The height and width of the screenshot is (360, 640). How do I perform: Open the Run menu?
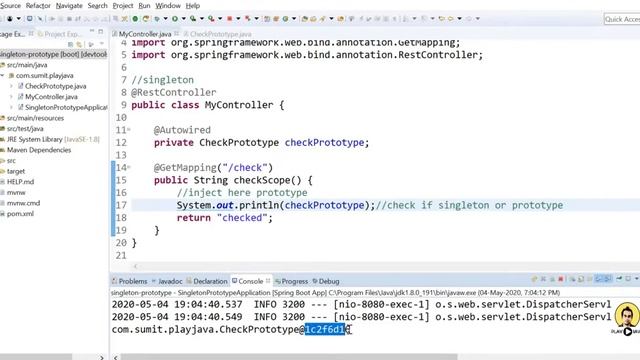[x=144, y=6]
